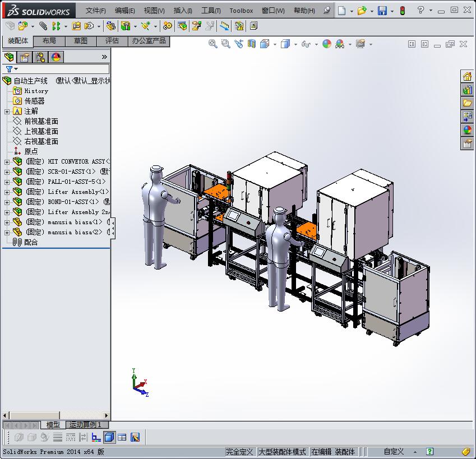Image resolution: width=476 pixels, height=459 pixels.
Task: Expand the 注解 annotations node
Action: coord(7,112)
